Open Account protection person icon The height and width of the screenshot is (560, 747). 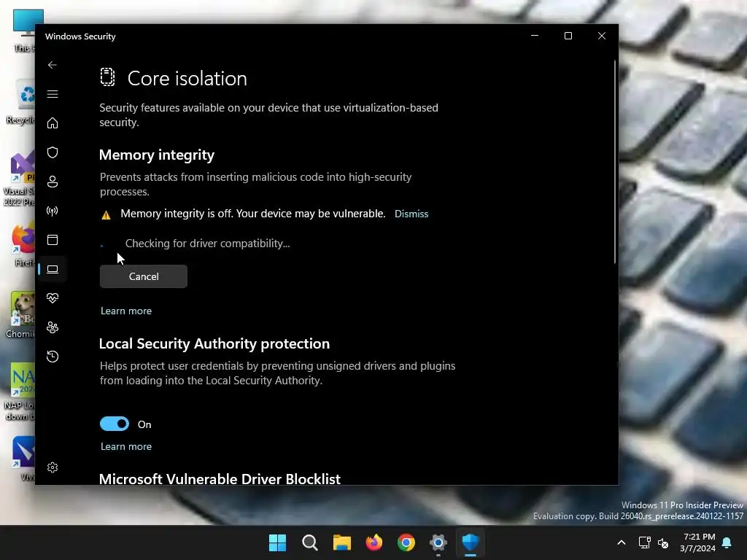[53, 182]
